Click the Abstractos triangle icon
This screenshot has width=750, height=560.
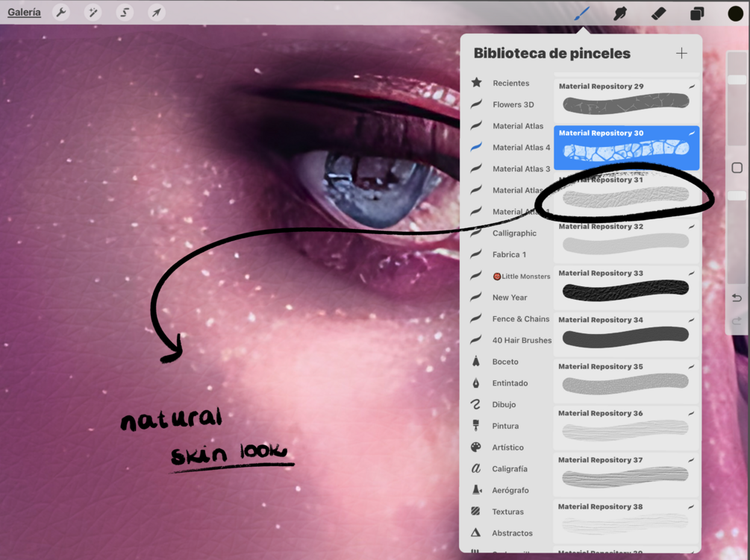tap(476, 532)
